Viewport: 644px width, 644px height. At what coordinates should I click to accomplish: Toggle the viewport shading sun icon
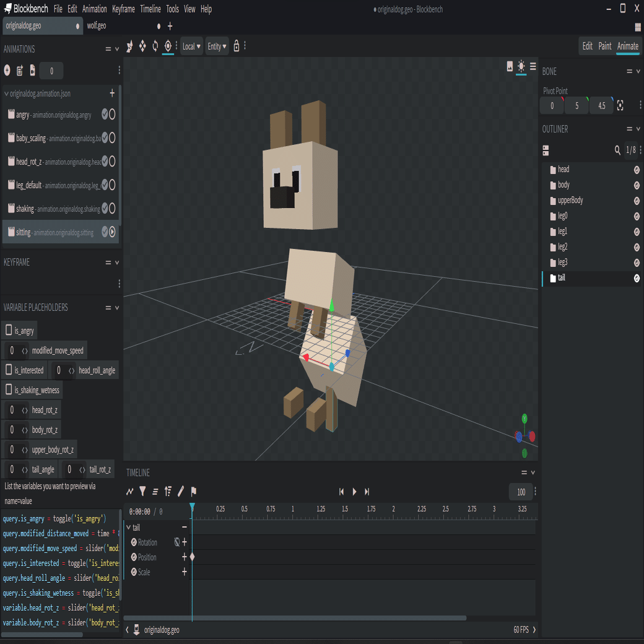521,66
